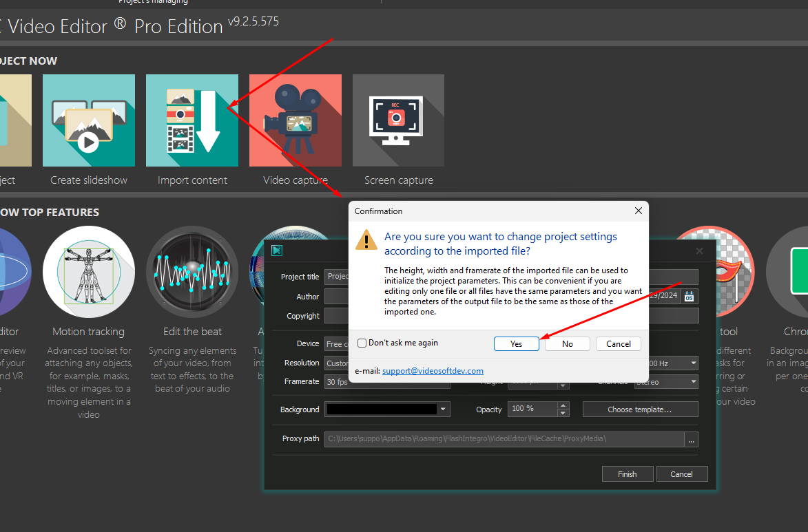Image resolution: width=808 pixels, height=532 pixels.
Task: Start Screen capture via its monitor icon
Action: tap(398, 120)
